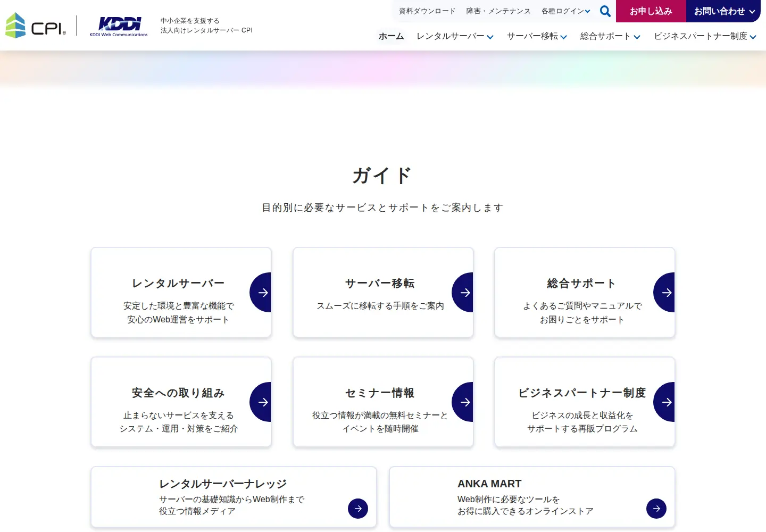Open レンタルサーバー card title
This screenshot has height=532, width=766.
[178, 284]
